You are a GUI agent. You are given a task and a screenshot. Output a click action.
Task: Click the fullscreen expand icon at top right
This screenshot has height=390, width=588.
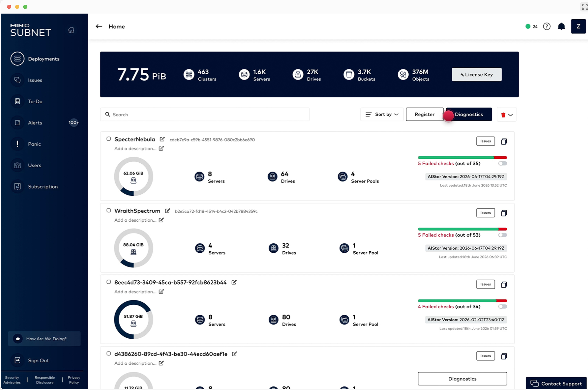[584, 7]
